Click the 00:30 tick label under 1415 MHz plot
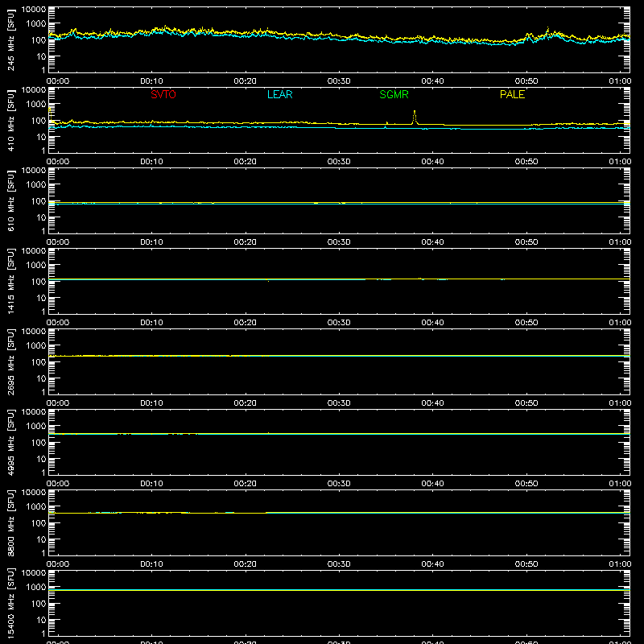Screen dimensions: 644x644 (339, 323)
